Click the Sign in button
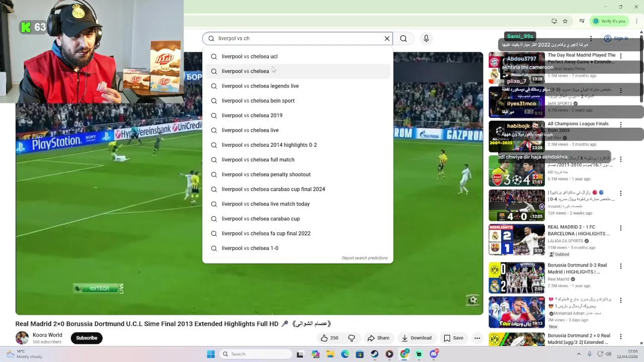Image resolution: width=644 pixels, height=362 pixels. [x=616, y=38]
